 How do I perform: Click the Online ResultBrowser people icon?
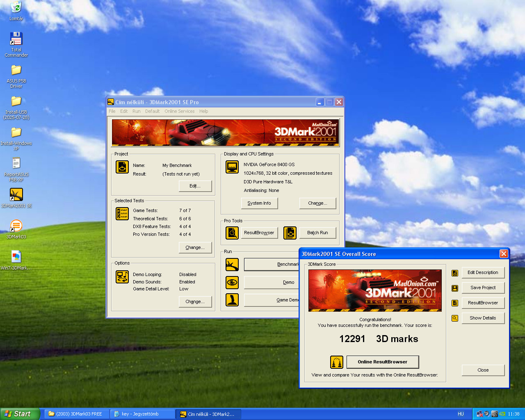point(337,362)
